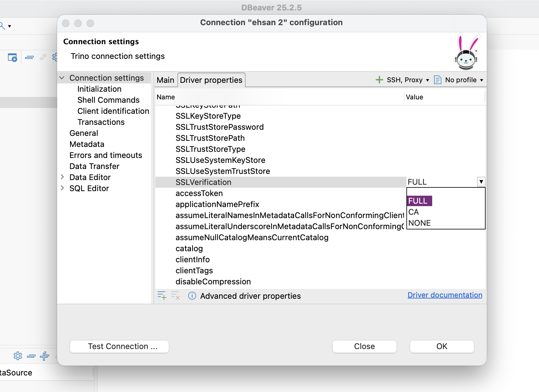Open the Driver documentation link

coord(445,295)
